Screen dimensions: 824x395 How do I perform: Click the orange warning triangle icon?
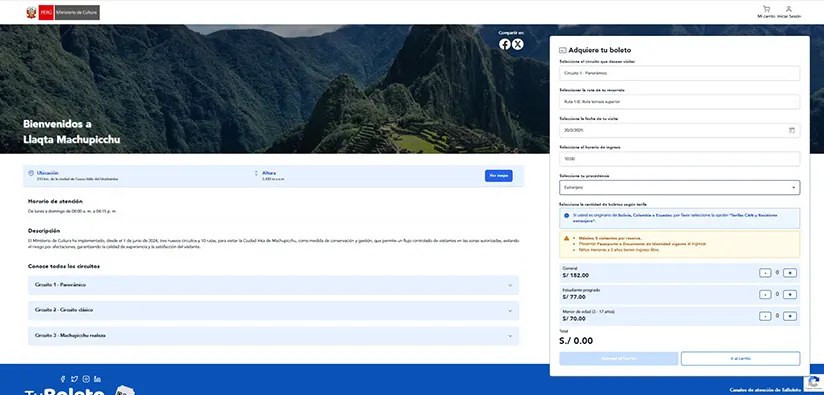coord(566,238)
